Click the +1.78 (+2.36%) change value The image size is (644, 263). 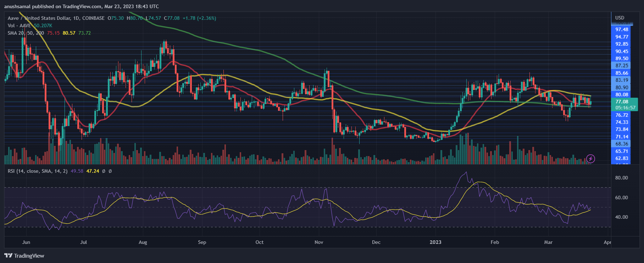[x=199, y=18]
